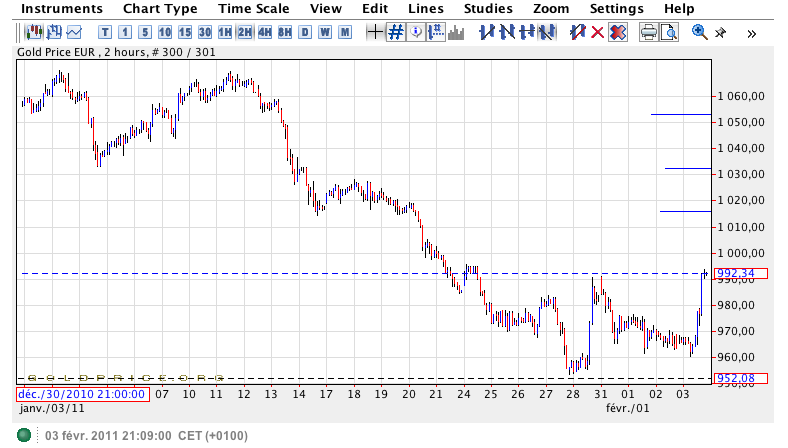
Task: Select the line chart type icon
Action: tap(74, 33)
